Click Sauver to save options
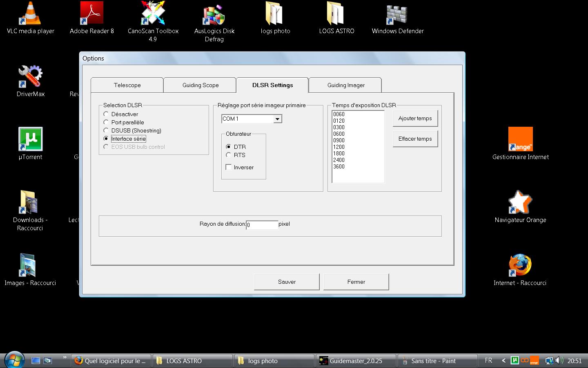The height and width of the screenshot is (368, 588). (x=287, y=282)
